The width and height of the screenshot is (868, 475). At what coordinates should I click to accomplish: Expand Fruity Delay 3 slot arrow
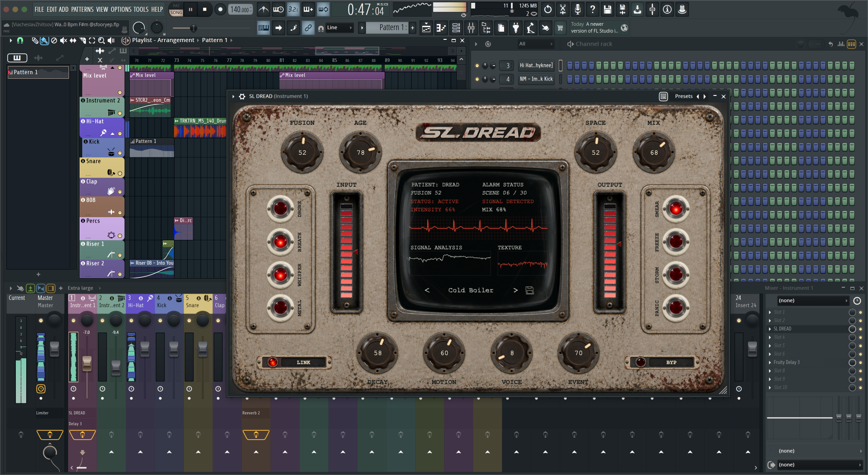point(770,362)
